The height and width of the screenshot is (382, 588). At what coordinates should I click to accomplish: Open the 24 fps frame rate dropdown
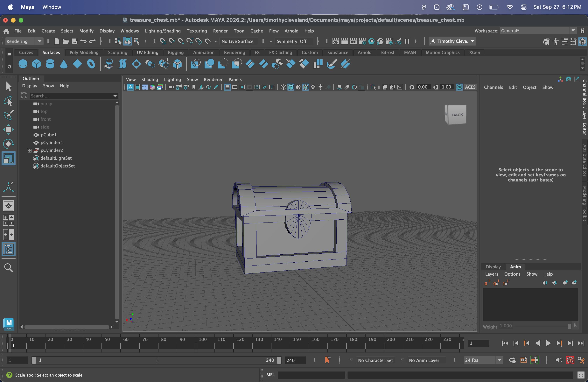(x=483, y=360)
